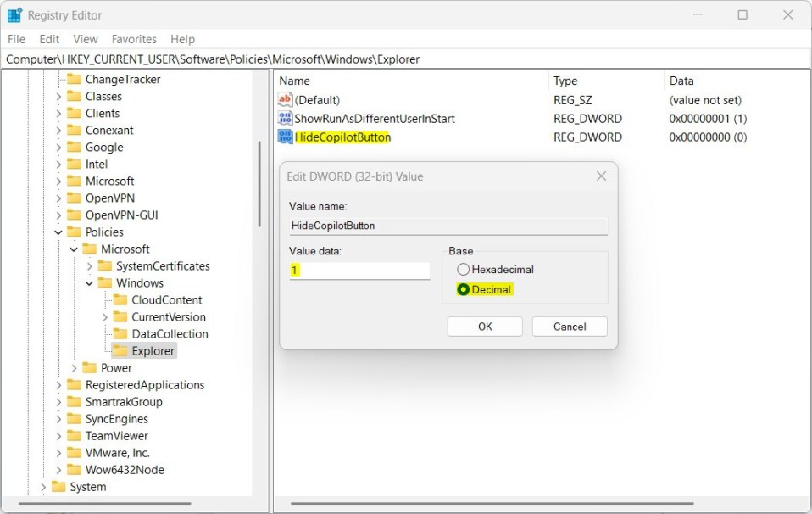Click the HideCopilotButton DWORD icon

pos(285,137)
